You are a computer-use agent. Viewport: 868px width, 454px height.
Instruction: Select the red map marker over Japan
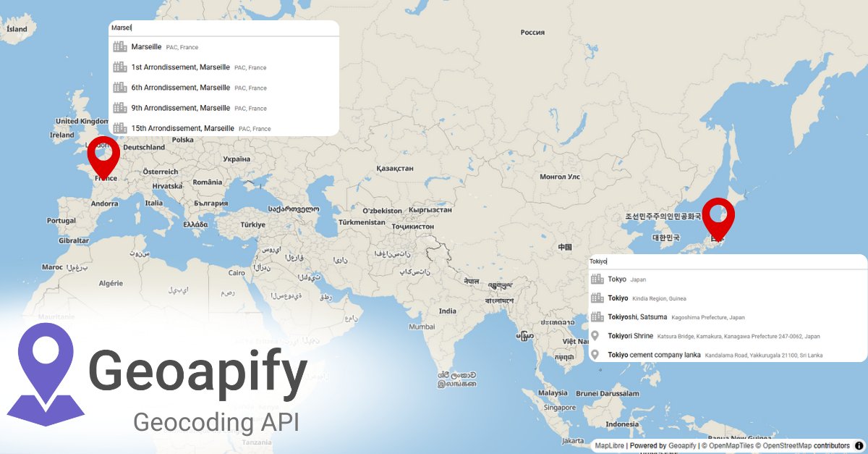click(x=719, y=217)
